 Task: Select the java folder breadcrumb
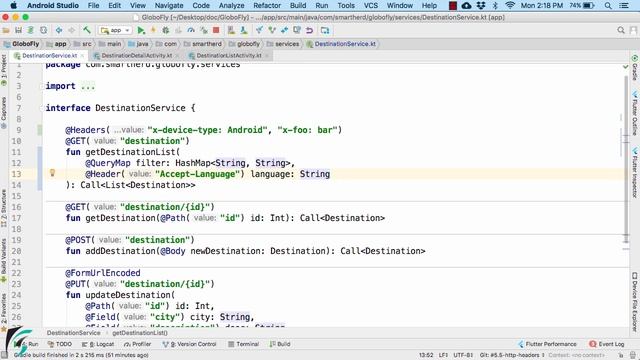click(x=138, y=44)
